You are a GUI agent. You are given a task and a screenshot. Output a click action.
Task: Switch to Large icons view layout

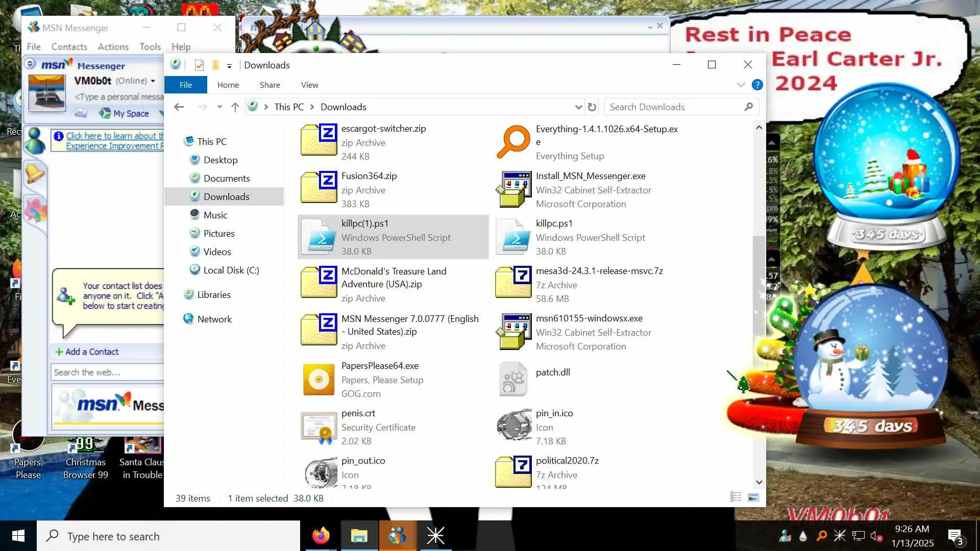click(753, 497)
